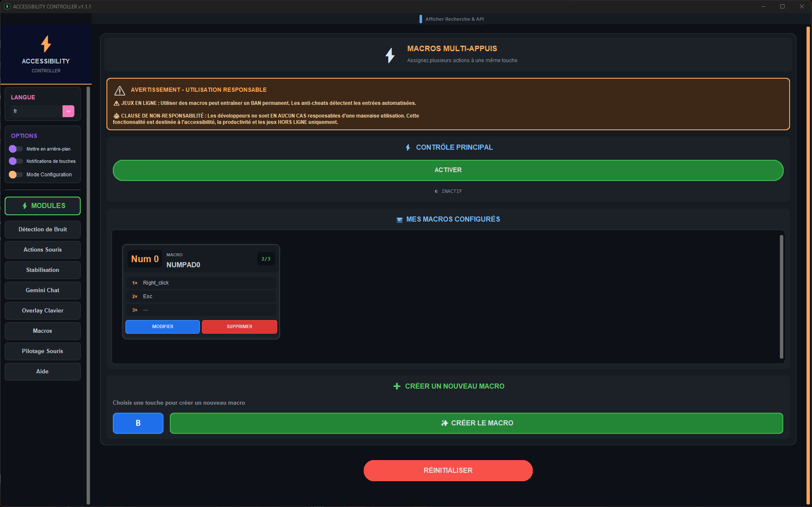Click the orange lightning logo in sidebar
Viewport: 812px width, 507px height.
coord(46,44)
